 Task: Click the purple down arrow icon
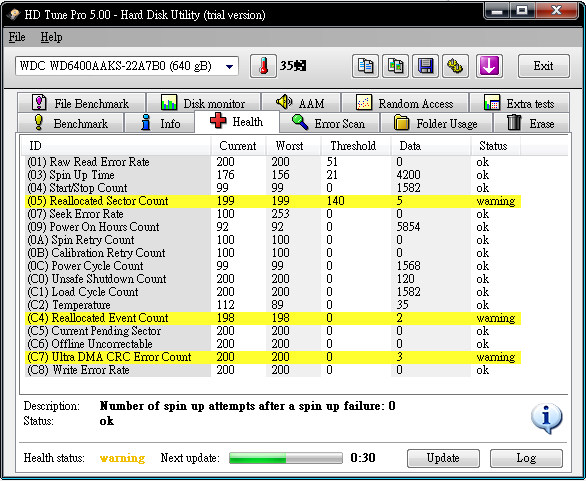489,66
